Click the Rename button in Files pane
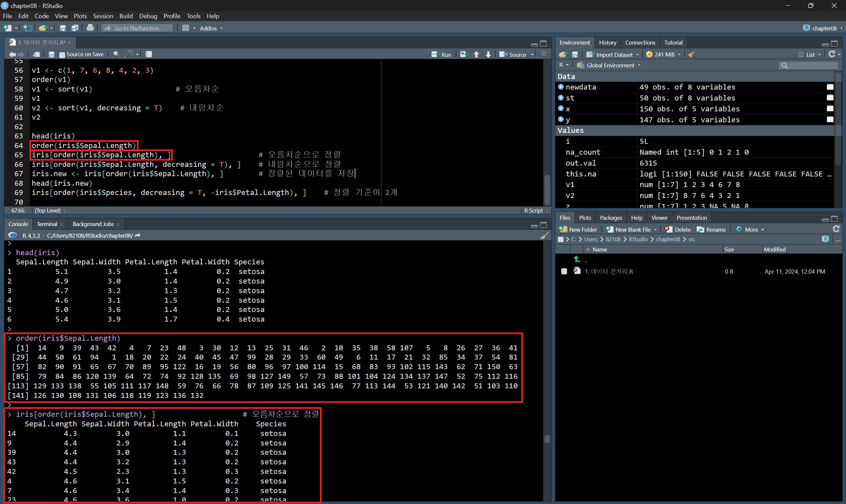 point(711,230)
